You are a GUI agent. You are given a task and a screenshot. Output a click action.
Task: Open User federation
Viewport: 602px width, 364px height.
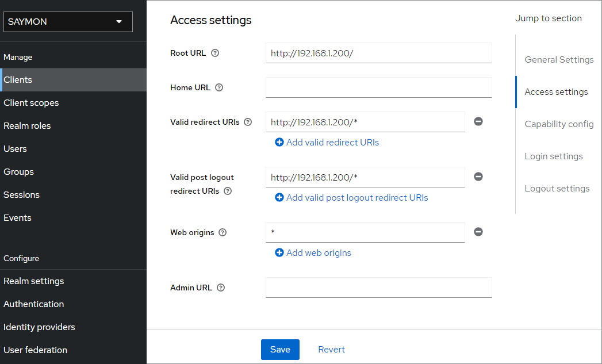tap(74, 350)
